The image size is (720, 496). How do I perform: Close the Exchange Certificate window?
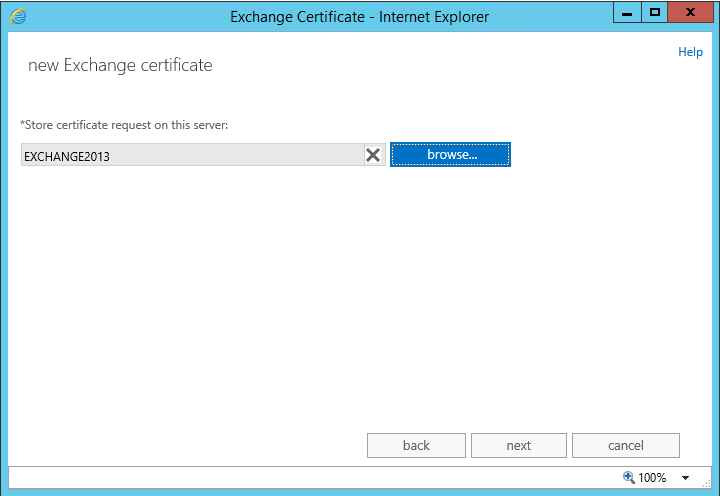coord(691,13)
